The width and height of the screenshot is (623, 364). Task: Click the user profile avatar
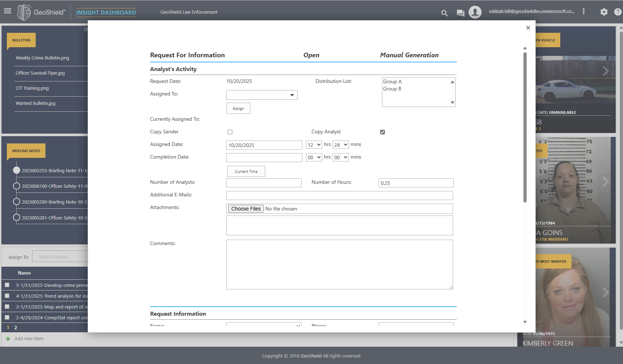[x=475, y=12]
